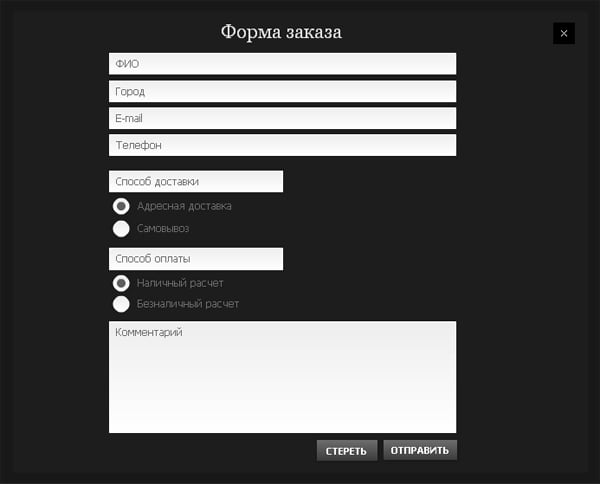Select the Адресная доставка radio button
600x485 pixels.
[121, 206]
